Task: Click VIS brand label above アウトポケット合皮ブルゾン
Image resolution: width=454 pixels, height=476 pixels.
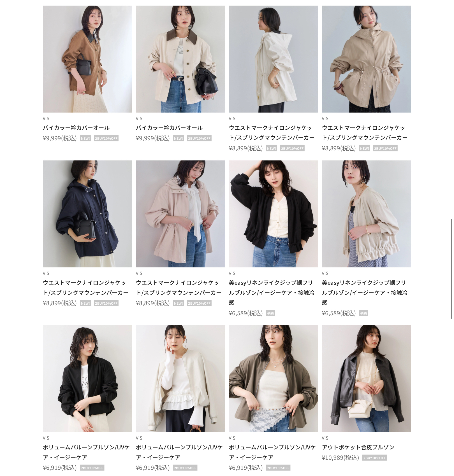Action: [325, 438]
